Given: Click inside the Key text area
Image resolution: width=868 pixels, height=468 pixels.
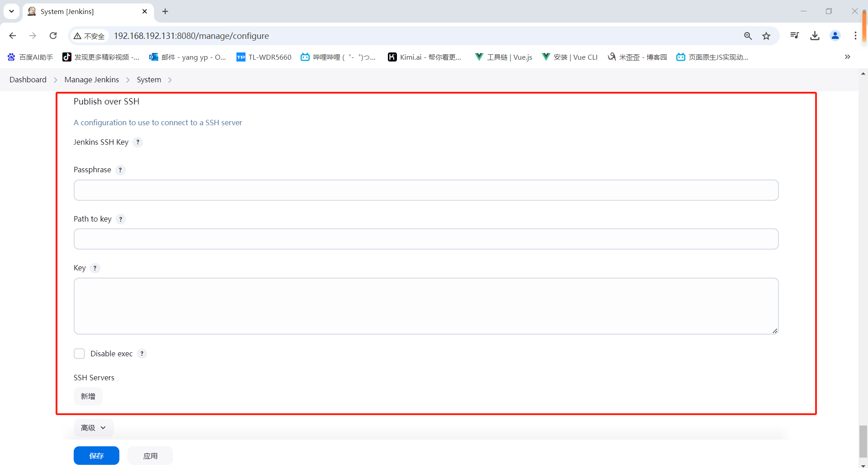Looking at the screenshot, I should tap(426, 306).
